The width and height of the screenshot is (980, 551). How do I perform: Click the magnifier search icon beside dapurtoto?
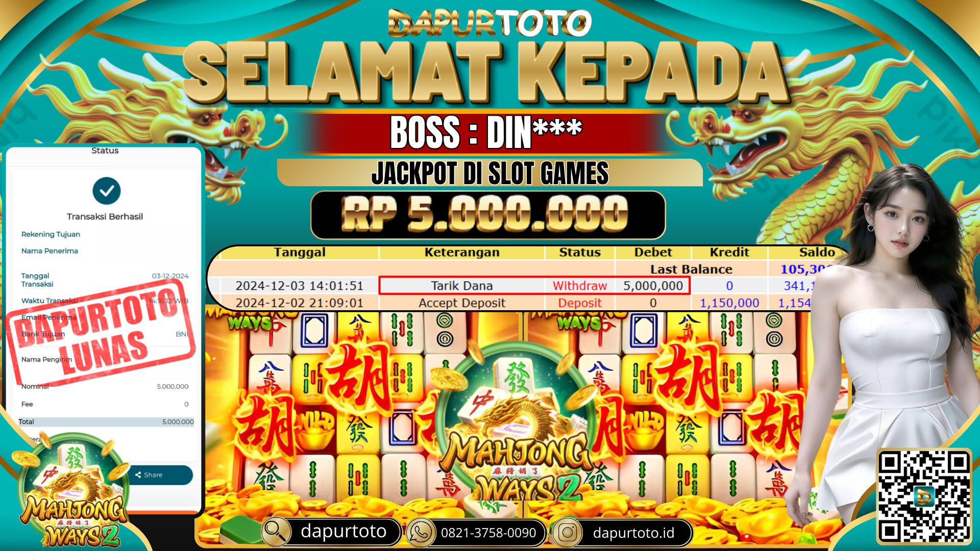[276, 532]
